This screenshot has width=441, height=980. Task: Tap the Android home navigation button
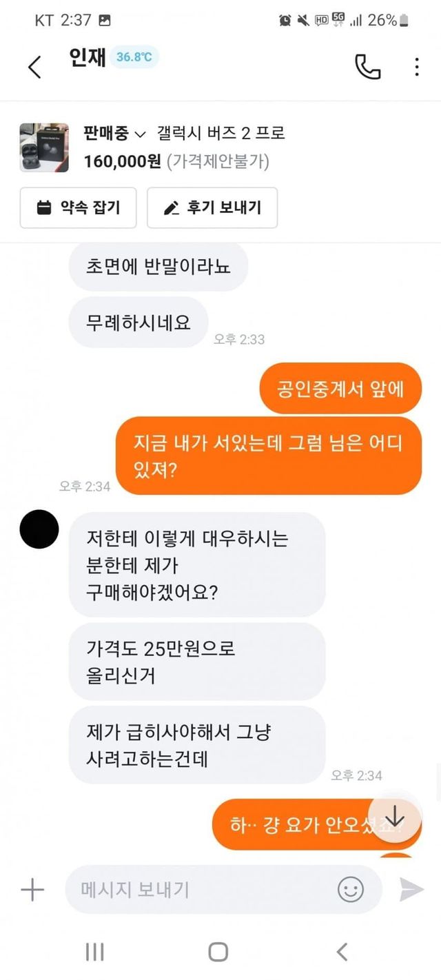(218, 952)
